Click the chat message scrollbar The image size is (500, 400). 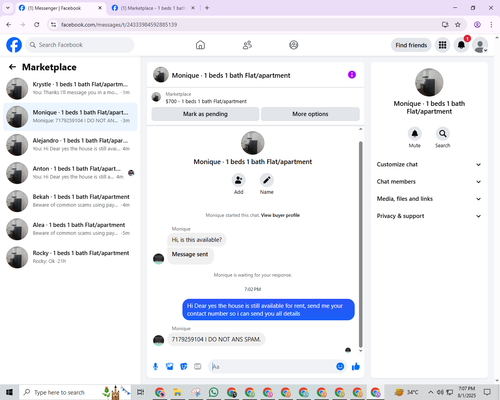(360, 244)
